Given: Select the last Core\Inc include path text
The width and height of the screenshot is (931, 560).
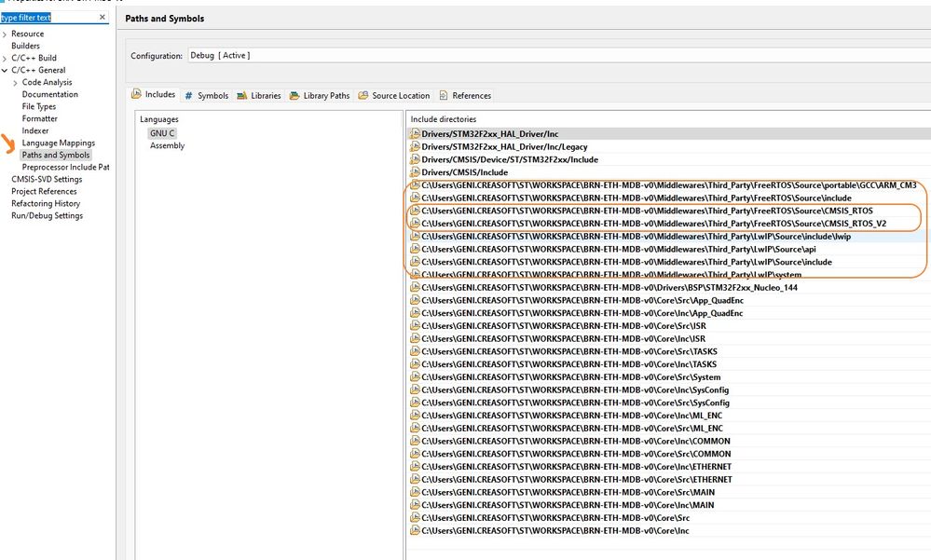Looking at the screenshot, I should point(555,531).
